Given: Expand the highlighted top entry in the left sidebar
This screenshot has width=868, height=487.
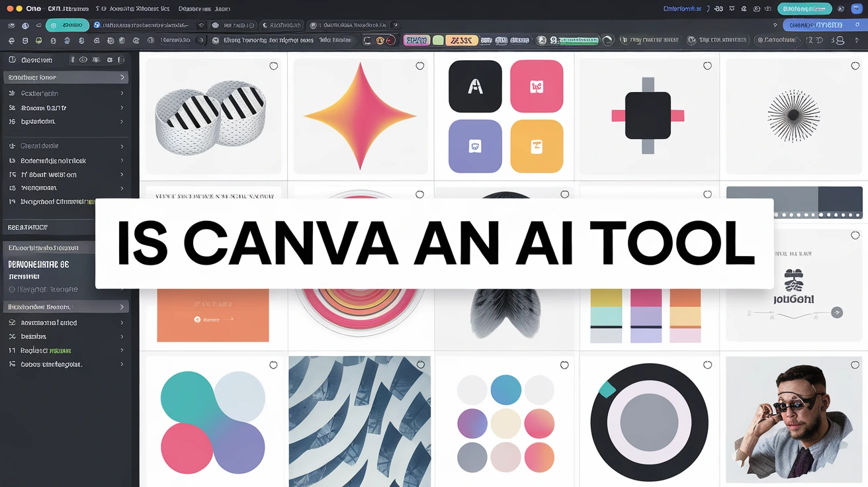Looking at the screenshot, I should click(x=122, y=77).
